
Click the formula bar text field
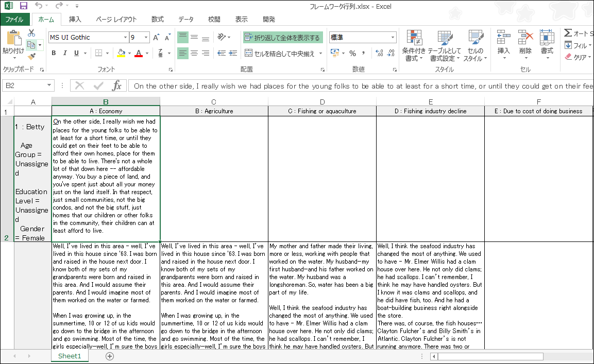click(x=362, y=86)
